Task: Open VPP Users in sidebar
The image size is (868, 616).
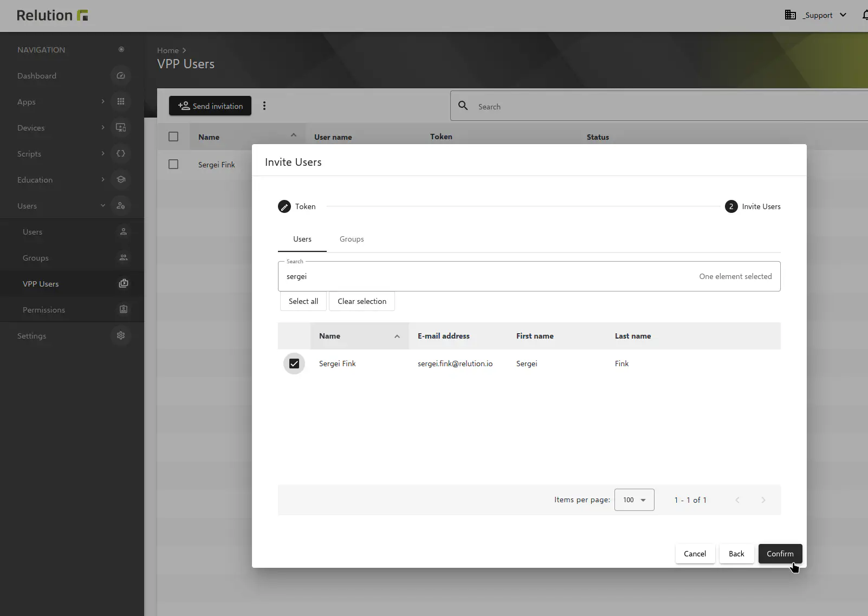Action: [41, 284]
